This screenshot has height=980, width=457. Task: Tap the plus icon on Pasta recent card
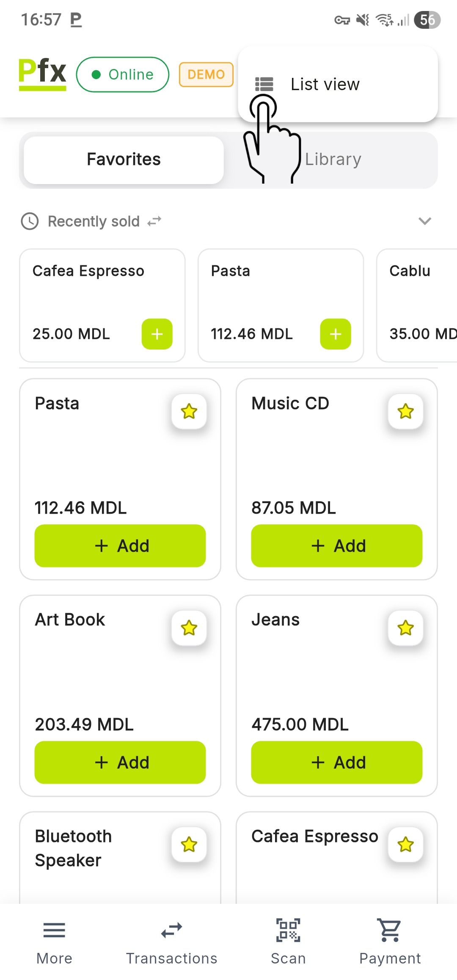pyautogui.click(x=336, y=334)
